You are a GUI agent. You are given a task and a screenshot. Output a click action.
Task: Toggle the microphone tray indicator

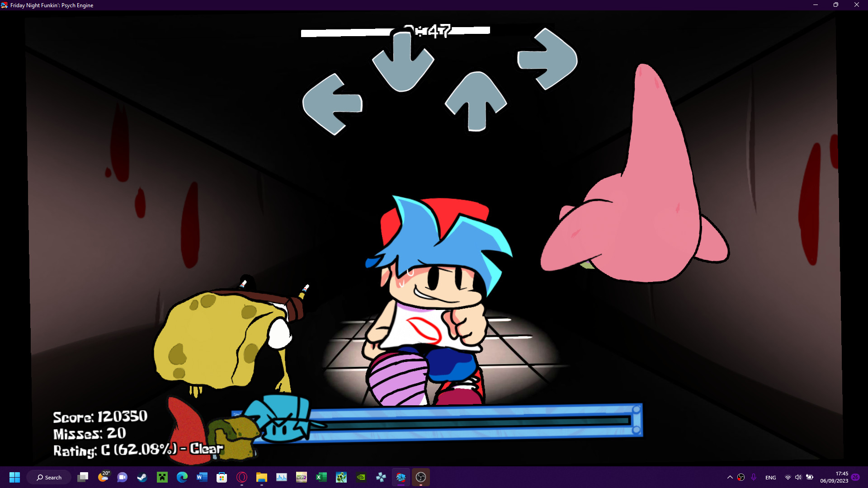[x=754, y=477]
